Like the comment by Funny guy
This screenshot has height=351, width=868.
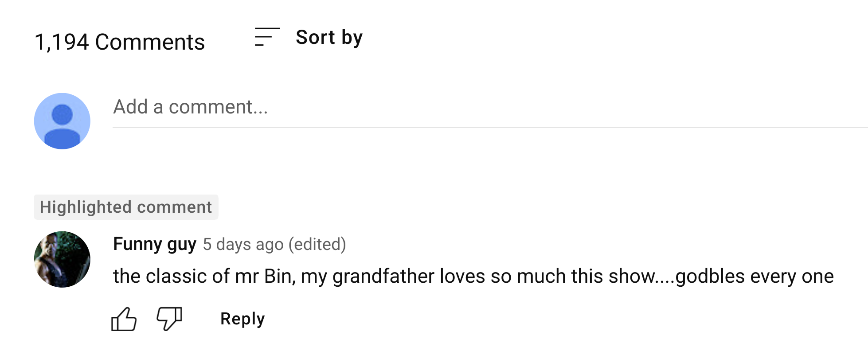pos(124,319)
